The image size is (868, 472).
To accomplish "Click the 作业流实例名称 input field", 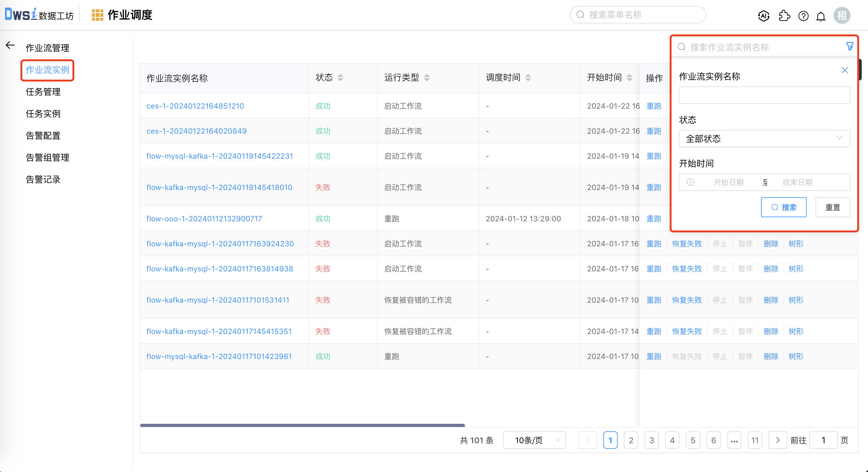I will click(x=764, y=95).
